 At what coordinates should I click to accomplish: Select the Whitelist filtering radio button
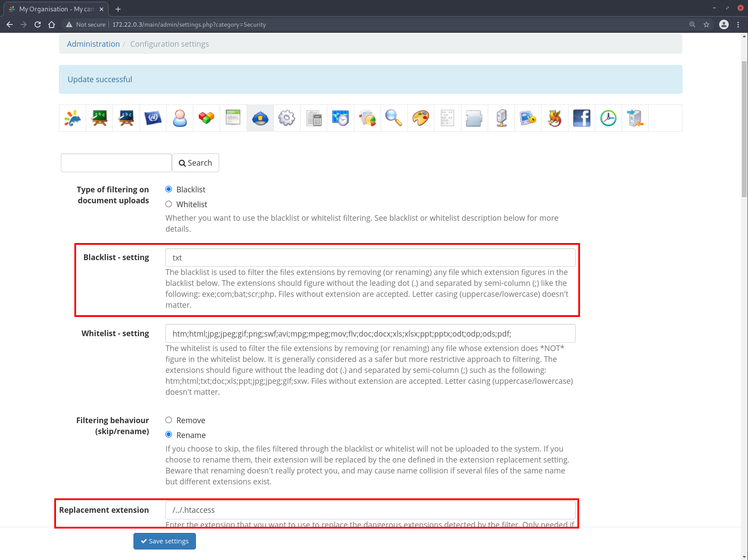coord(169,204)
